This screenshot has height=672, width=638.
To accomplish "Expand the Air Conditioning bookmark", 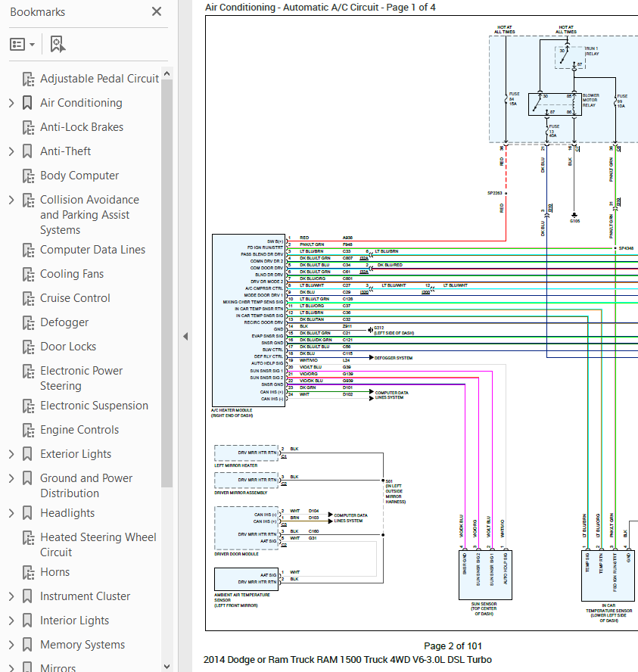I will [11, 103].
